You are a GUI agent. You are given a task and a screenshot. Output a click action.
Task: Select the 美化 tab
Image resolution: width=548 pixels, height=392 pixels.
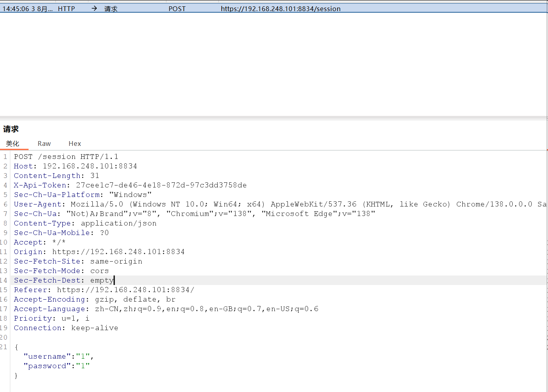click(x=13, y=143)
